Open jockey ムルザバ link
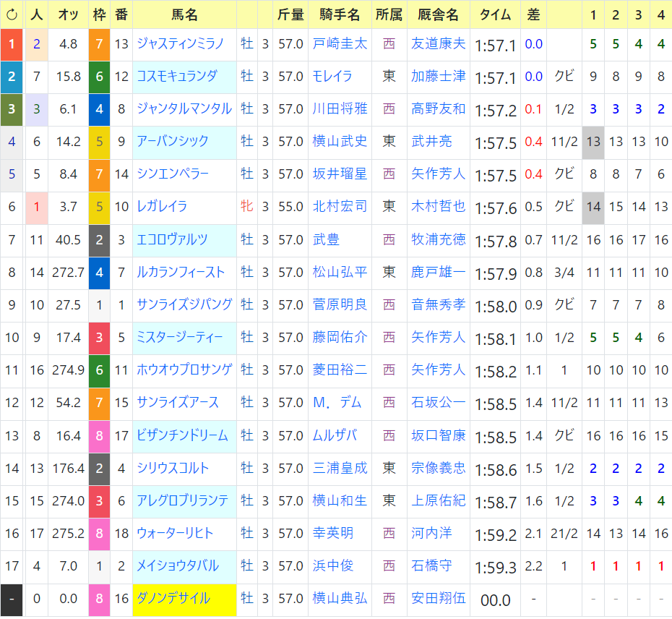The height and width of the screenshot is (619, 672). click(335, 436)
